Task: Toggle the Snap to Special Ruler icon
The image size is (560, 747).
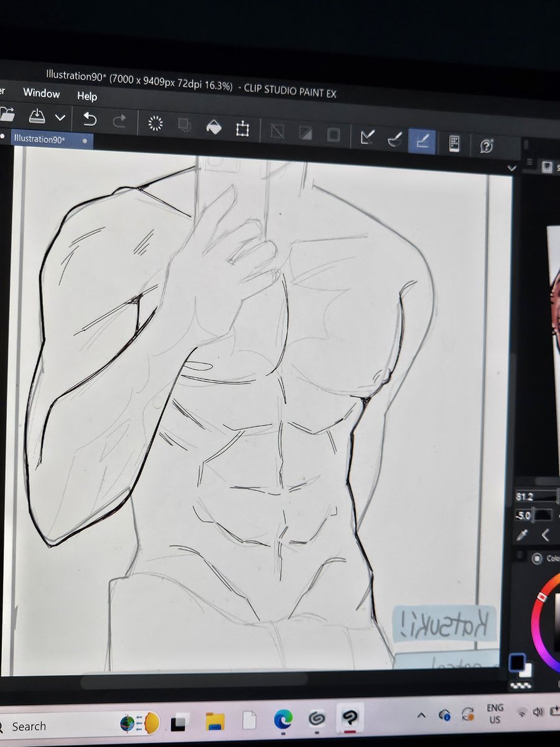Action: pyautogui.click(x=394, y=139)
